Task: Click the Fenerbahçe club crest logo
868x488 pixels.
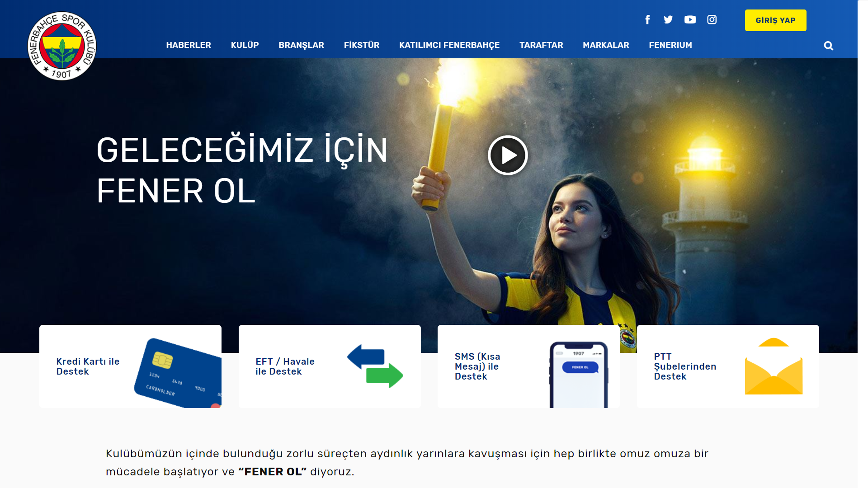Action: click(62, 46)
